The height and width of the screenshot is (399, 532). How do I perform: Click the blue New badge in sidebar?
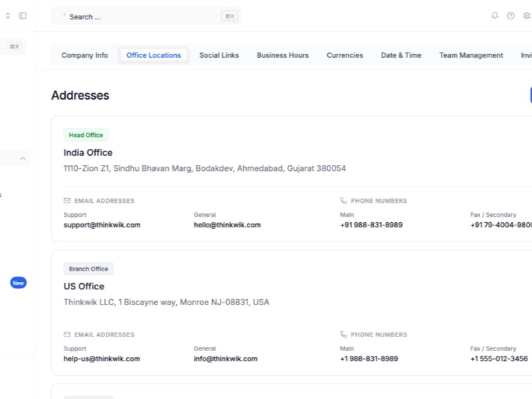coord(18,283)
